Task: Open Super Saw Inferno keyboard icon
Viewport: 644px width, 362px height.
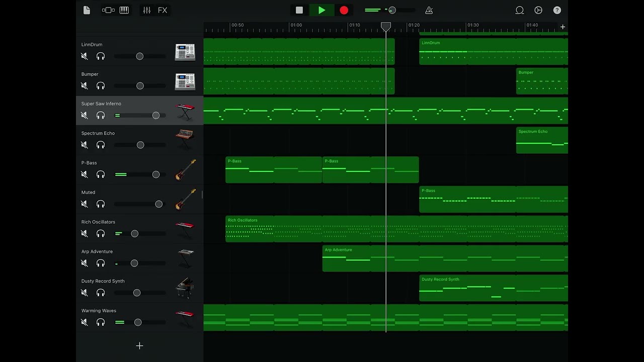Action: 185,111
